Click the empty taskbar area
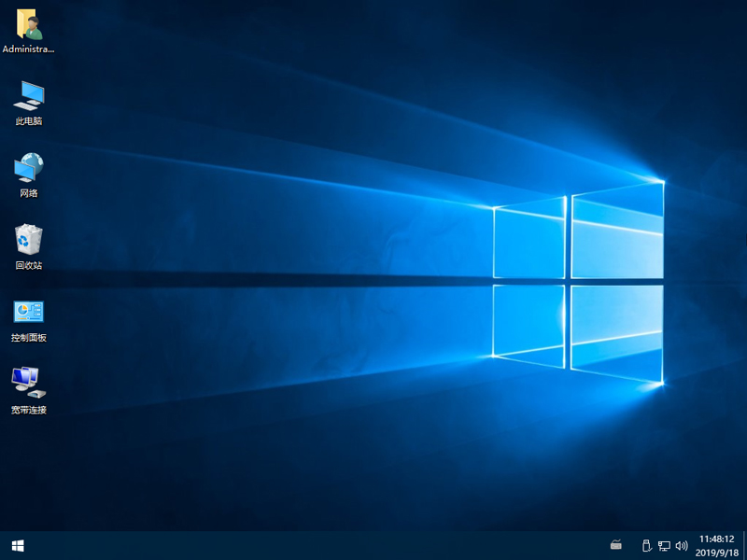747x560 pixels. [327, 545]
